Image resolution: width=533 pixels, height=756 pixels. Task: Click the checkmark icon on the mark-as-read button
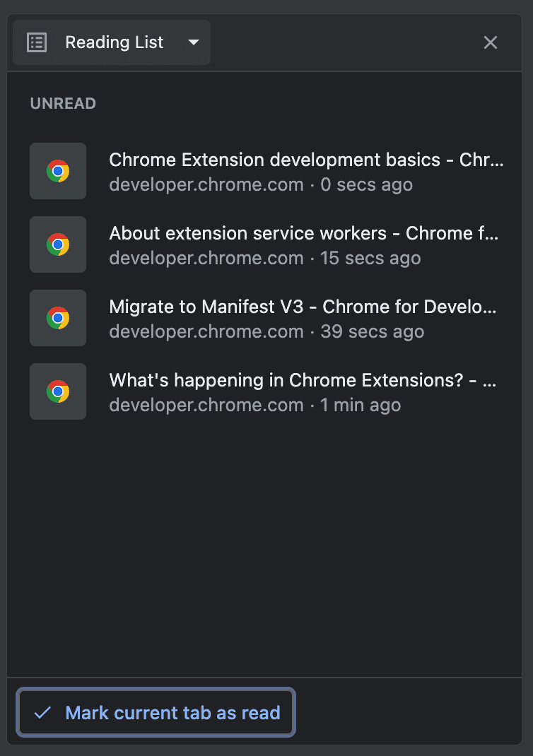[x=42, y=712]
